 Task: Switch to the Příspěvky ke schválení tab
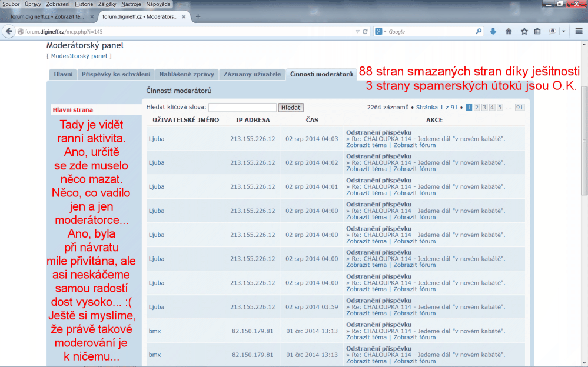tap(115, 75)
